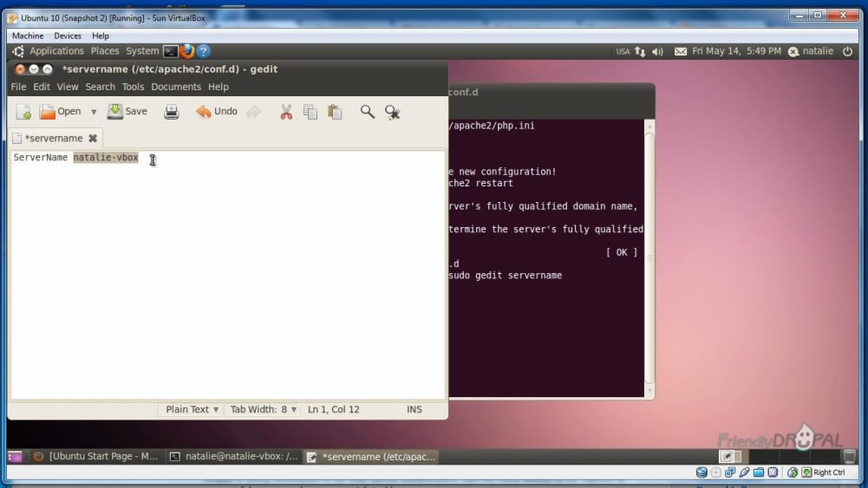Click the network connection icon
Viewport: 868px width, 488px height.
click(x=640, y=51)
